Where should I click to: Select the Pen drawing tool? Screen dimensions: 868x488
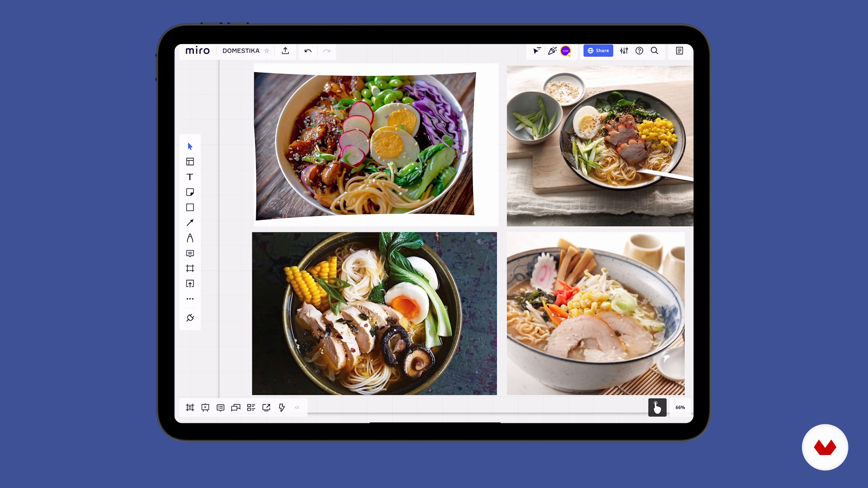coord(190,238)
